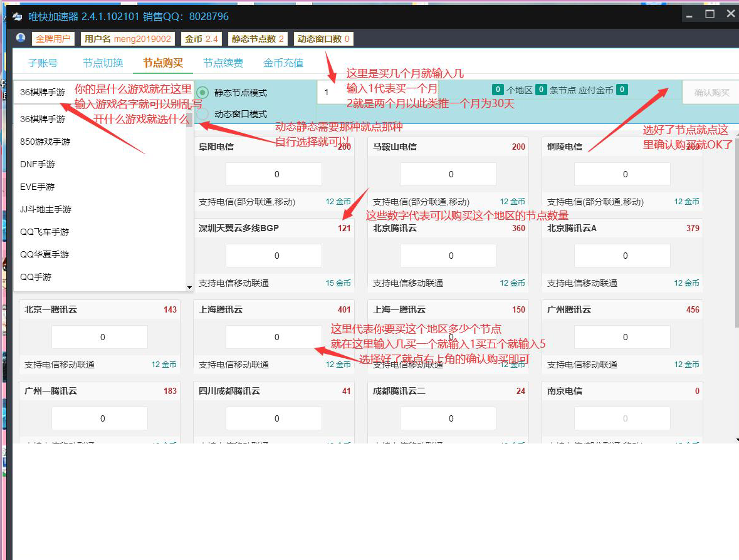
Task: Click the 确认购买 button
Action: 711,93
